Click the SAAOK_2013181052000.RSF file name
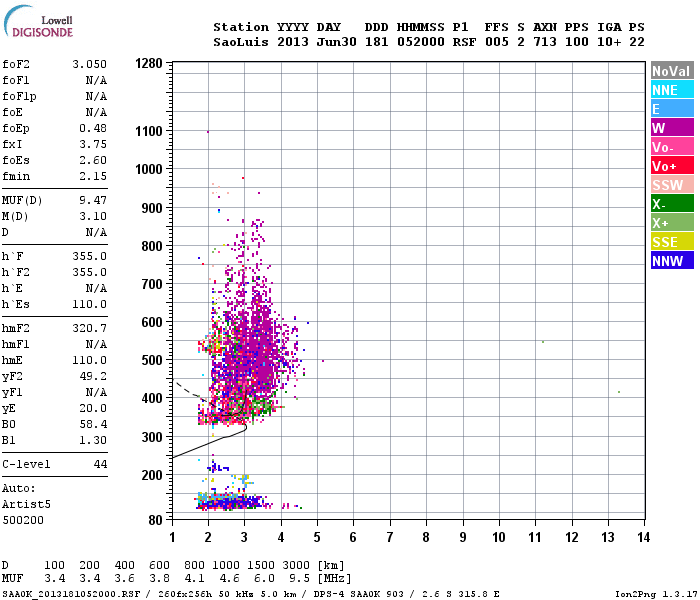The image size is (700, 600). click(x=71, y=594)
